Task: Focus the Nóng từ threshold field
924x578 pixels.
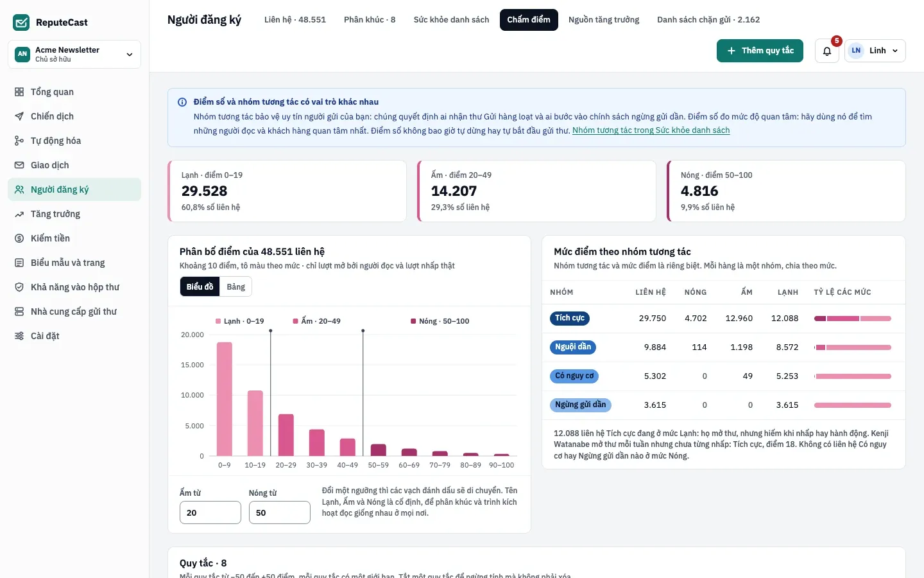Action: coord(280,512)
